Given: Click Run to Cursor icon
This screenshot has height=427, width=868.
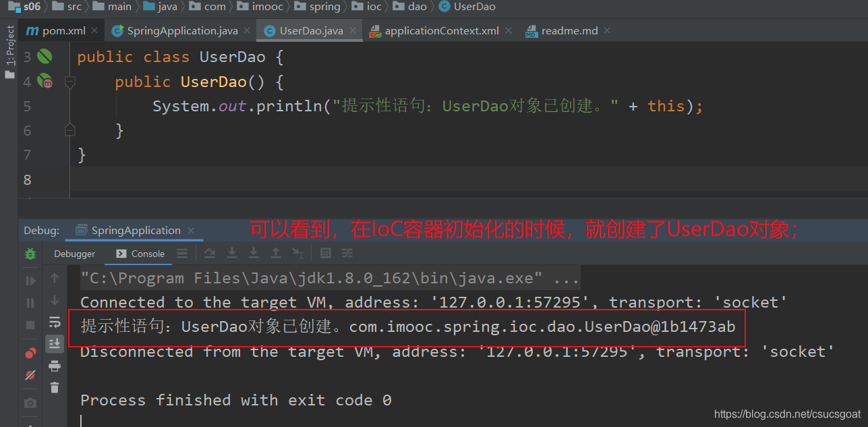Looking at the screenshot, I should tap(297, 254).
